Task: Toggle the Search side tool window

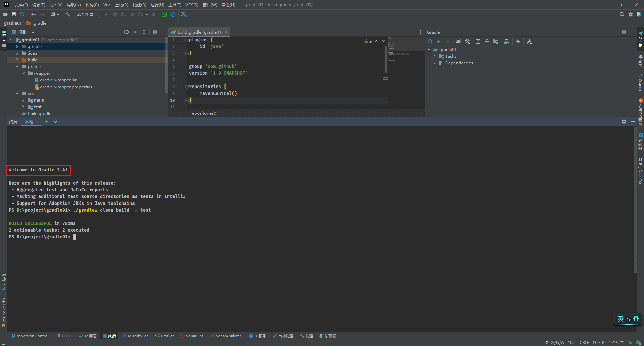Action: point(640,82)
